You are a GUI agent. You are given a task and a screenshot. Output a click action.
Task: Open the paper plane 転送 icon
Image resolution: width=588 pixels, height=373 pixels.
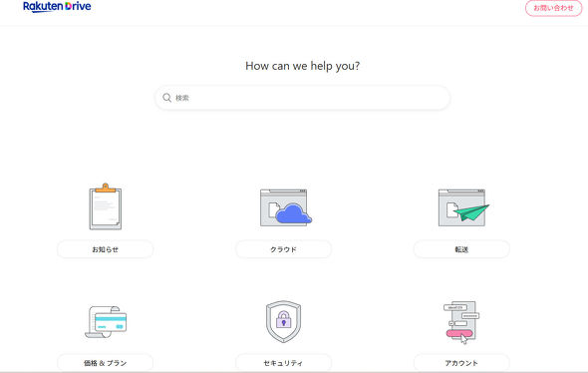[463, 207]
